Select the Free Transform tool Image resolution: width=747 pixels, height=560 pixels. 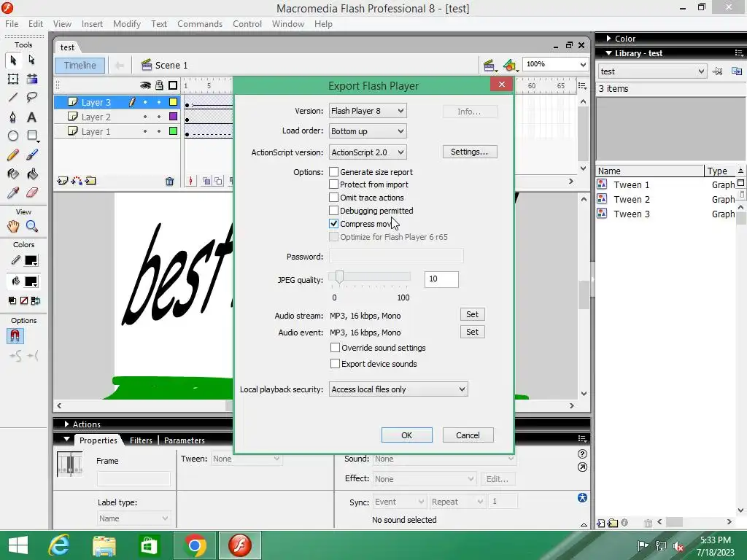tap(13, 79)
